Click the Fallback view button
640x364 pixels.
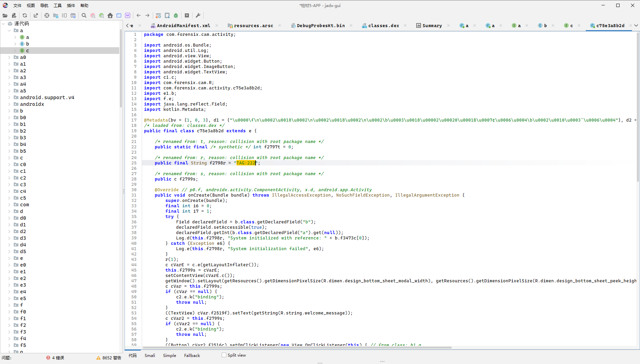coord(192,355)
